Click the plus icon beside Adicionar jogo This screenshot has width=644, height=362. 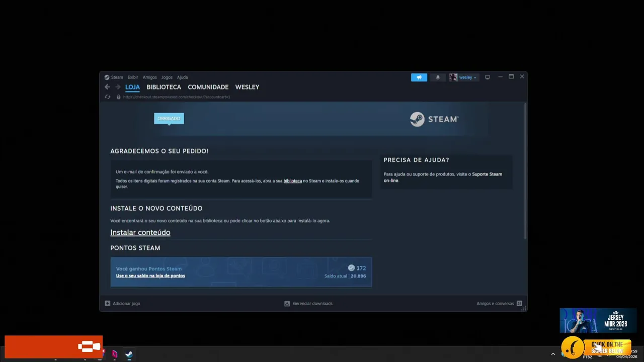tap(107, 304)
